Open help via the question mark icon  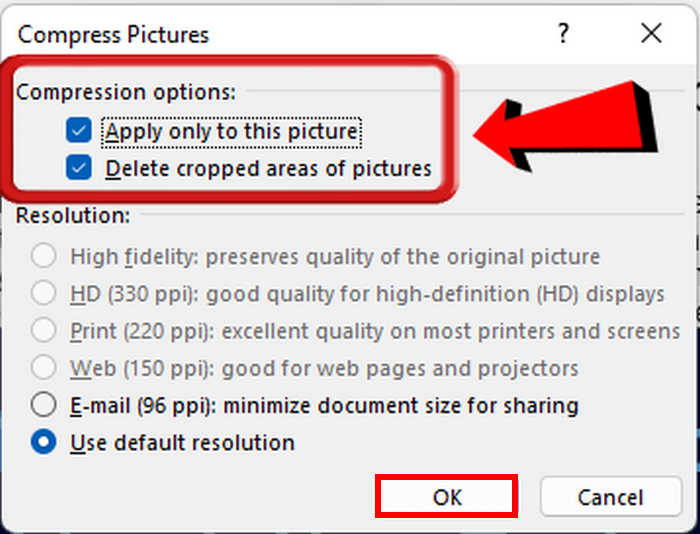tap(563, 33)
